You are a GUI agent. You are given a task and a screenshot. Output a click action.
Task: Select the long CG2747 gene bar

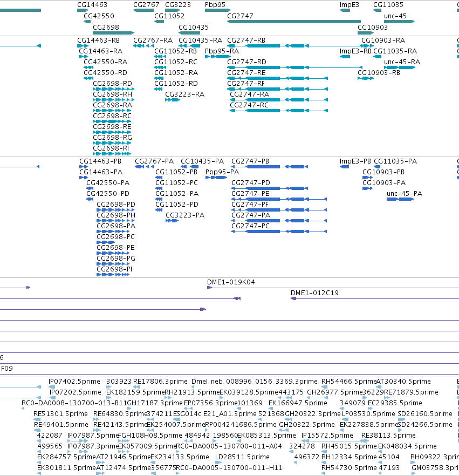pyautogui.click(x=294, y=22)
